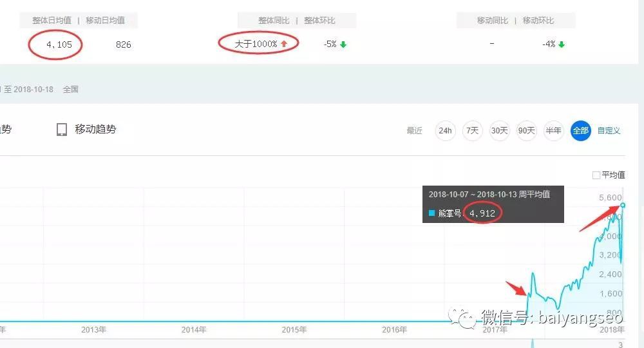Select the 30天 time range
Screen dimensions: 644x348
500,131
